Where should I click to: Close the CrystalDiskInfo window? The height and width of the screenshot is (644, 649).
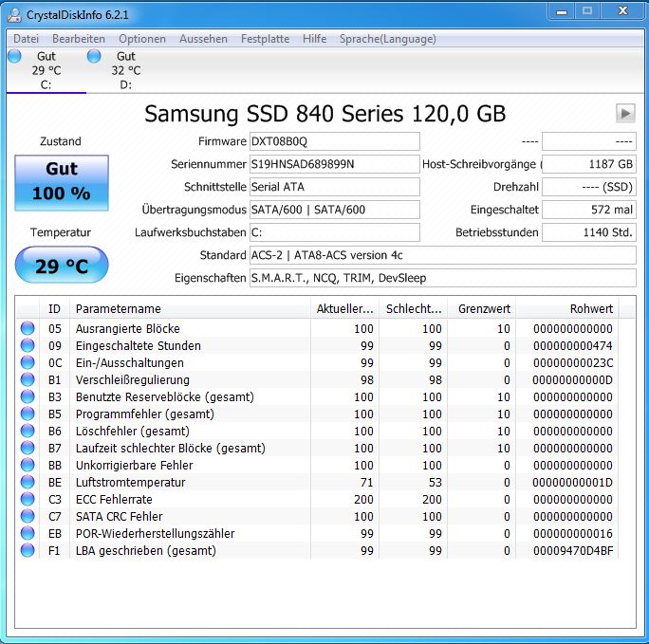[x=622, y=11]
